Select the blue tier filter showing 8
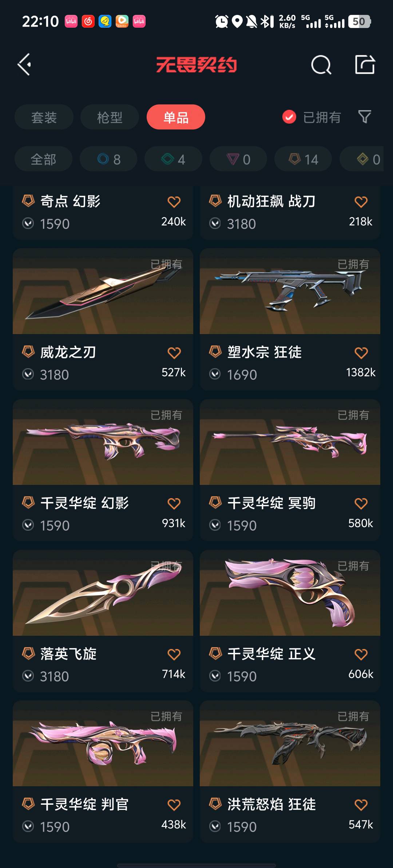This screenshot has height=868, width=393. point(108,159)
